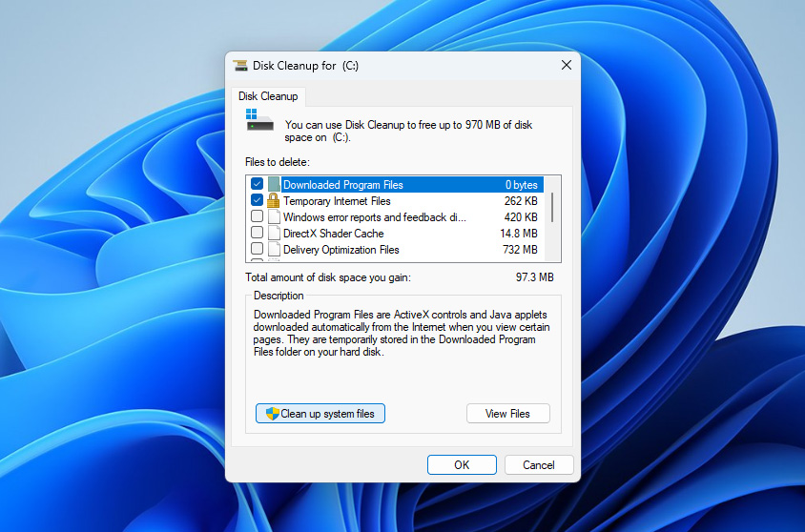The image size is (805, 532).
Task: Click the Files to delete label
Action: click(x=278, y=162)
